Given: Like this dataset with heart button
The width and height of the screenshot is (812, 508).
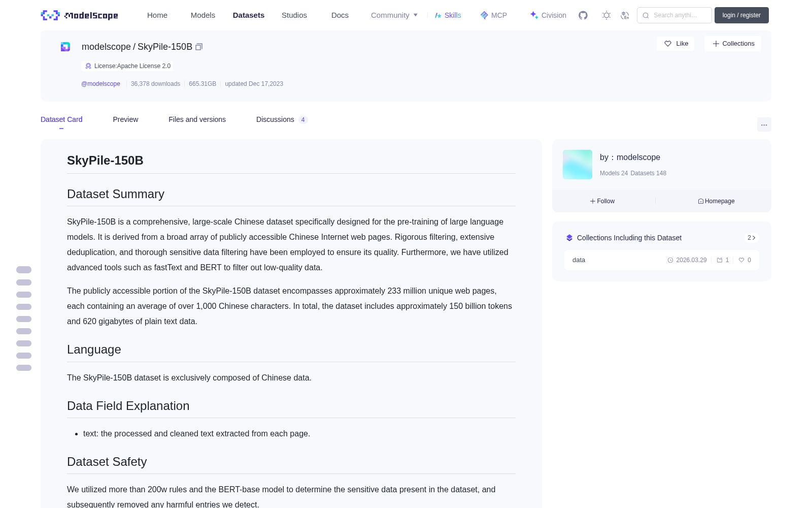Looking at the screenshot, I should coord(675,44).
